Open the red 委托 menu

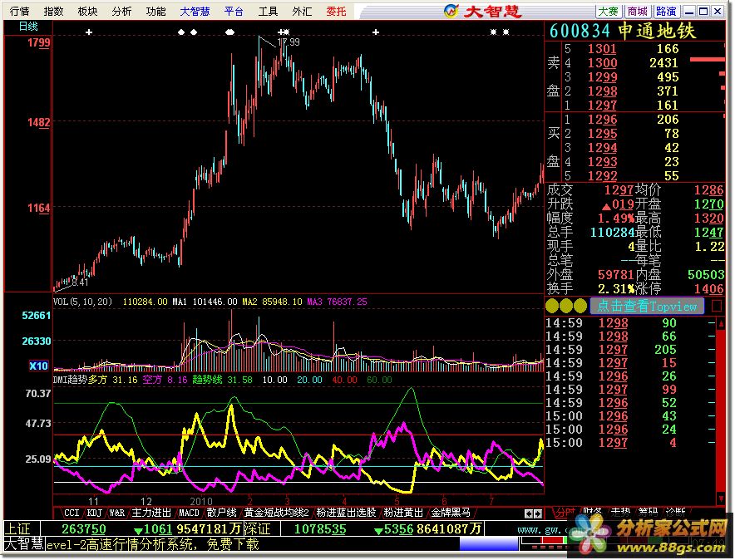(336, 12)
